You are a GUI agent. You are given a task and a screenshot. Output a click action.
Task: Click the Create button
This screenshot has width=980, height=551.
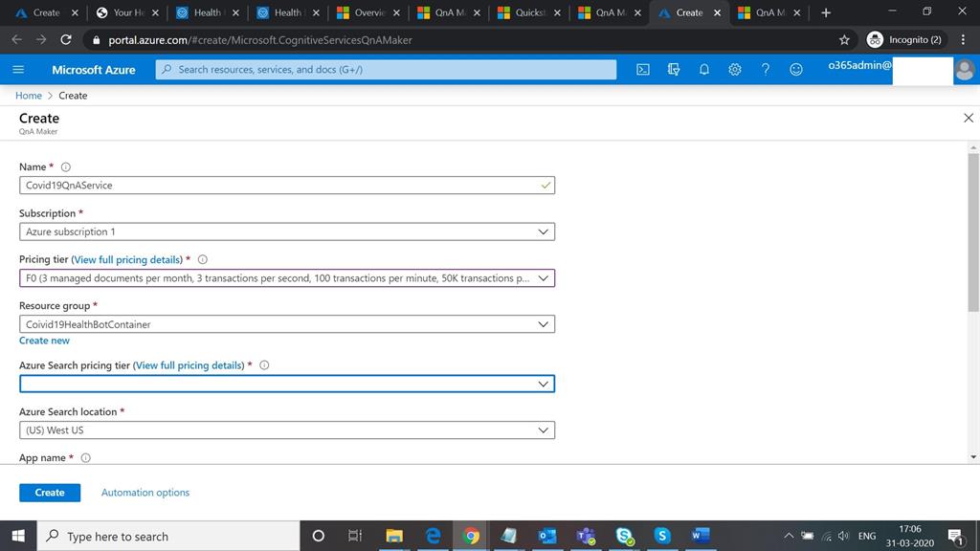coord(49,492)
